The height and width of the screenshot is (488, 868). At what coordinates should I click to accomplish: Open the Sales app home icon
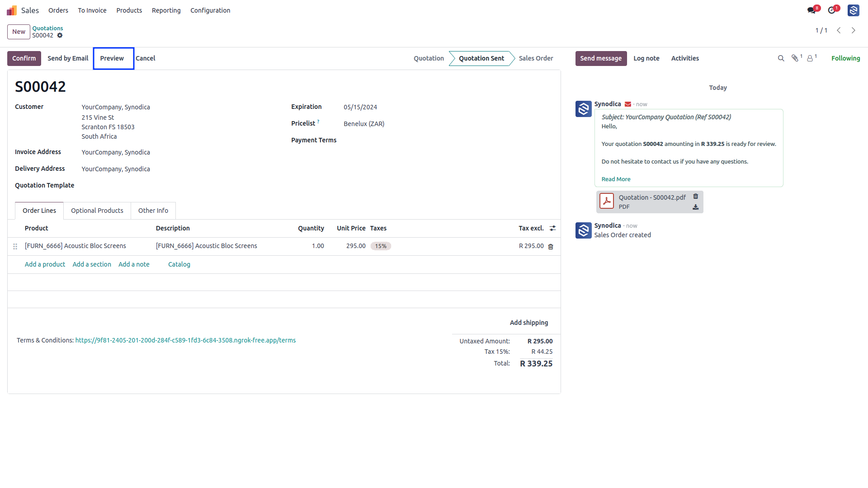(12, 10)
